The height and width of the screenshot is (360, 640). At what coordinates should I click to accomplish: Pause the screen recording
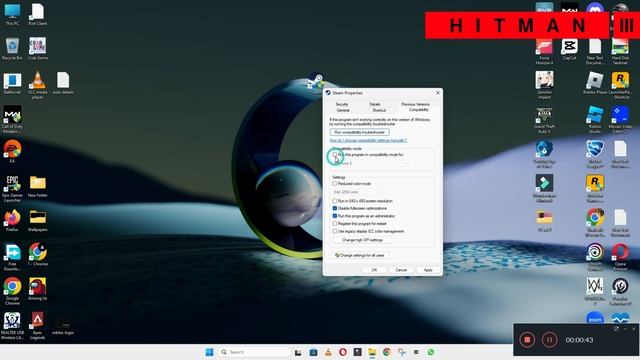(x=549, y=340)
